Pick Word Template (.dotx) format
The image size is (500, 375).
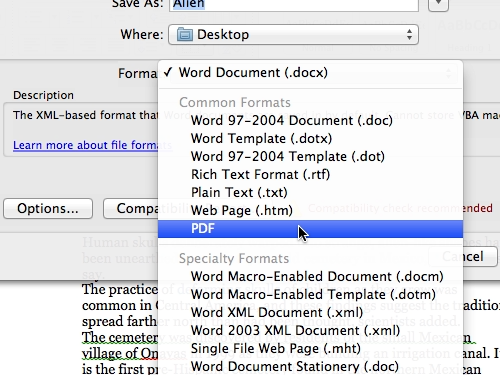pyautogui.click(x=310, y=138)
